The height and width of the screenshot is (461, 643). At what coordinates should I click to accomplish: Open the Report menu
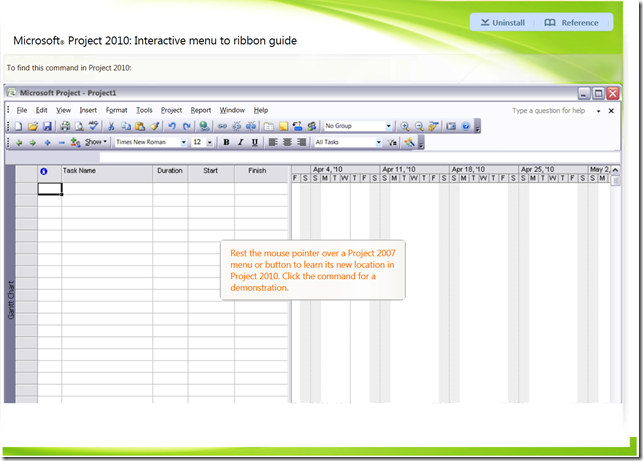point(201,110)
